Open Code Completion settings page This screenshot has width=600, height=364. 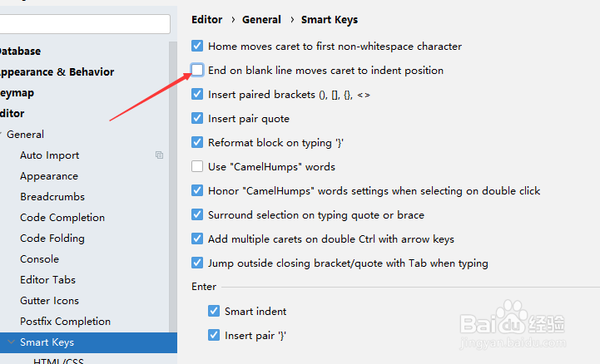62,218
